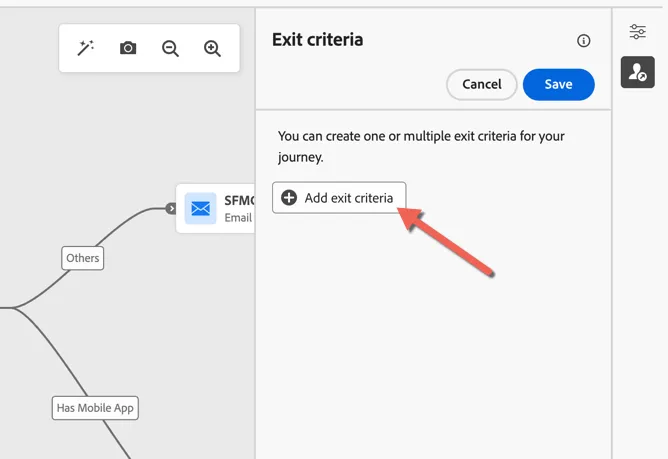Open the info icon beside Exit criteria

[x=583, y=40]
